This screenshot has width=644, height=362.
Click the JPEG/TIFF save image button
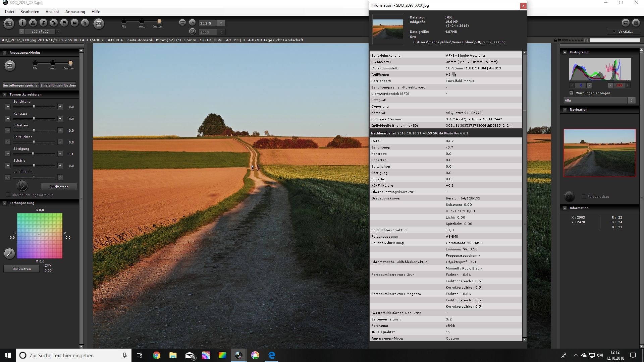9,23
